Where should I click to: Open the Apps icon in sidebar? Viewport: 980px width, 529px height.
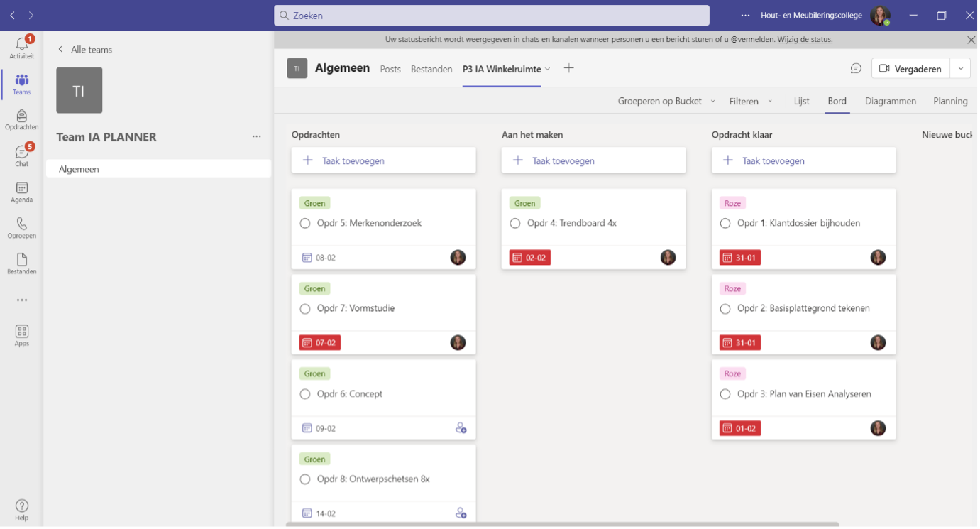21,334
